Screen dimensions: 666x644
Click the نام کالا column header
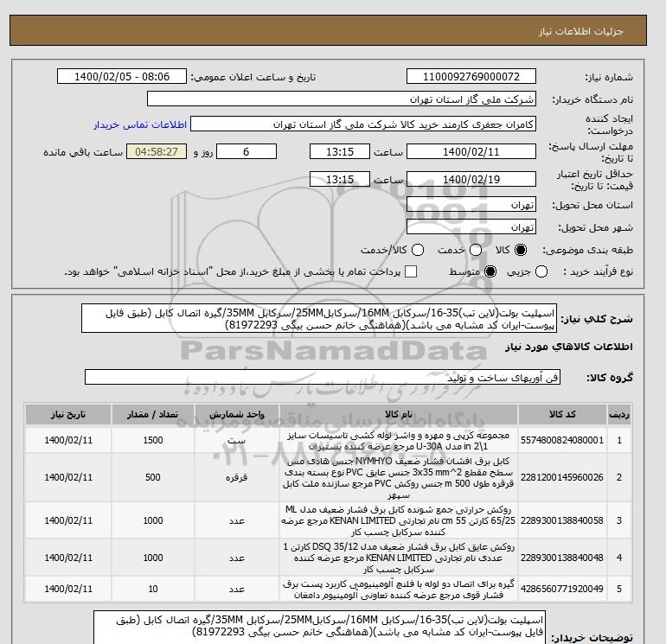[399, 414]
